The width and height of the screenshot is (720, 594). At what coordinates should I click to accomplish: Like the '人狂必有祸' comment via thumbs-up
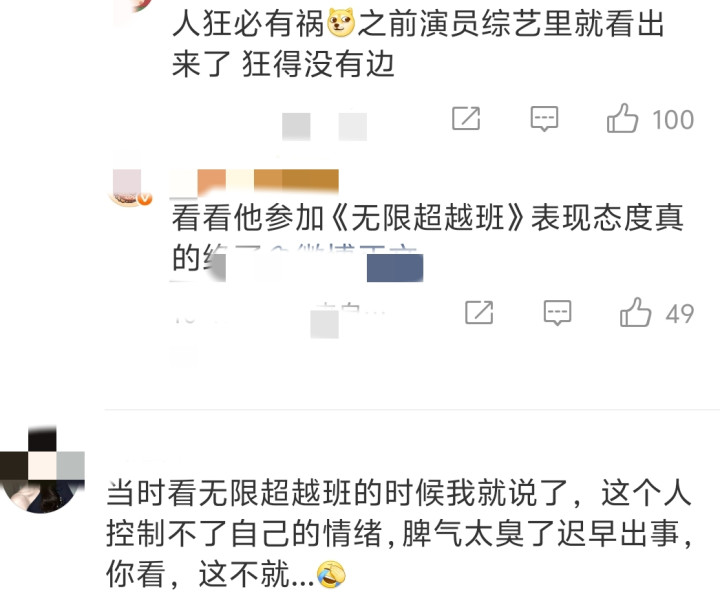point(622,118)
